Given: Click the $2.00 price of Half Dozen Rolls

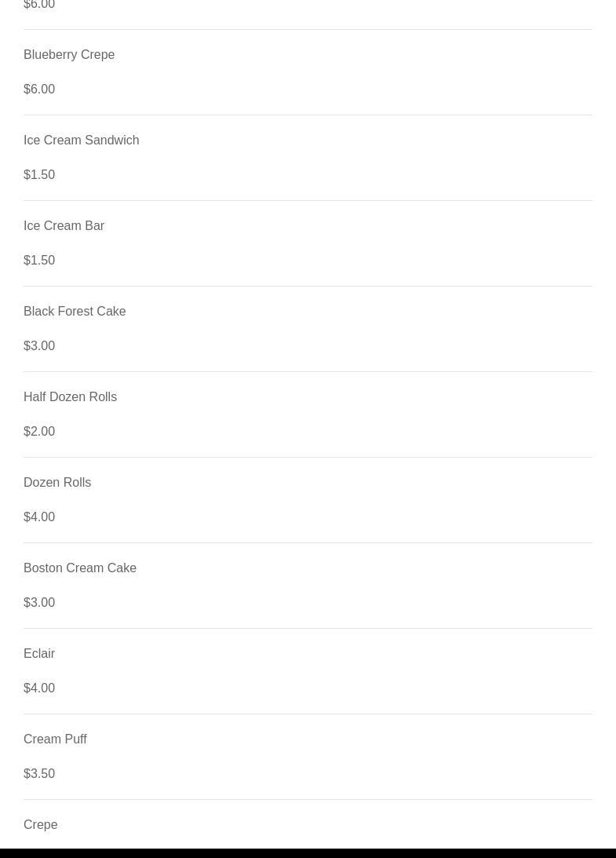Looking at the screenshot, I should point(39,432).
